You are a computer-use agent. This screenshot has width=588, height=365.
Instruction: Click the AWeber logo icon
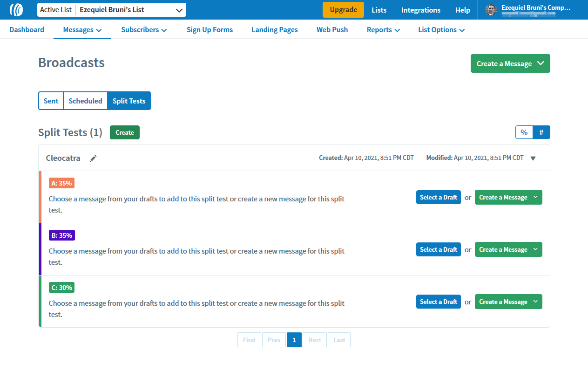coord(16,10)
